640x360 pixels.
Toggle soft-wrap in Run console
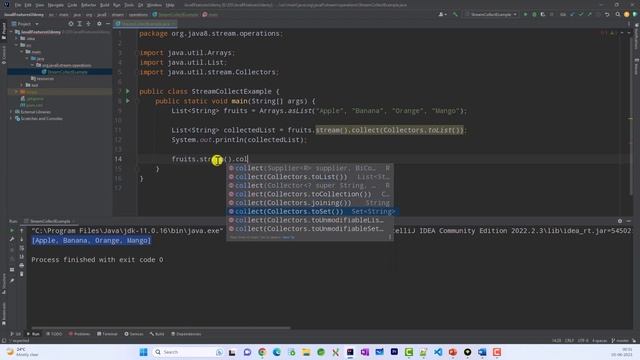[x=22, y=248]
